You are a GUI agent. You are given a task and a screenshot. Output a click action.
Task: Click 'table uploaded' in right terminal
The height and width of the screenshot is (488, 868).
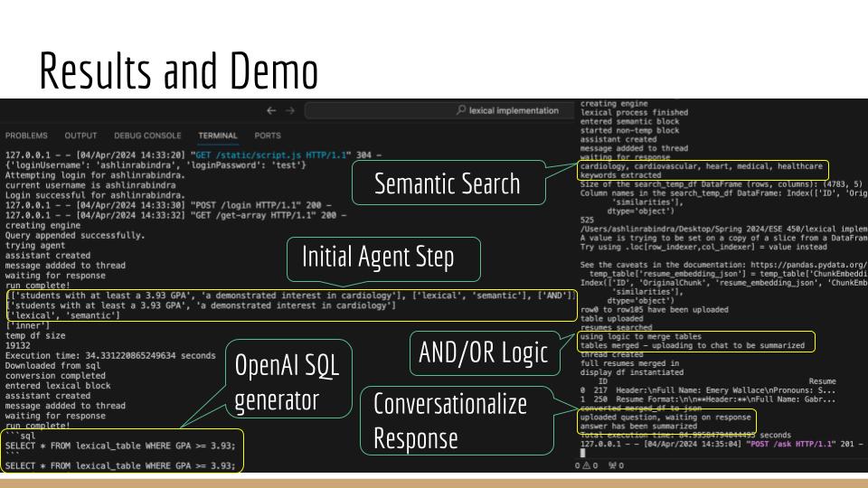[612, 319]
